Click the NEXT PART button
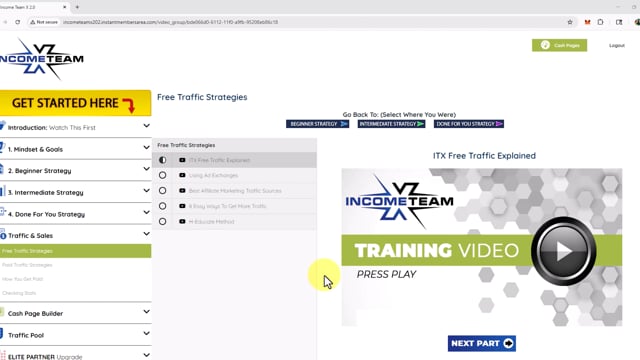This screenshot has height=360, width=640. 482,343
